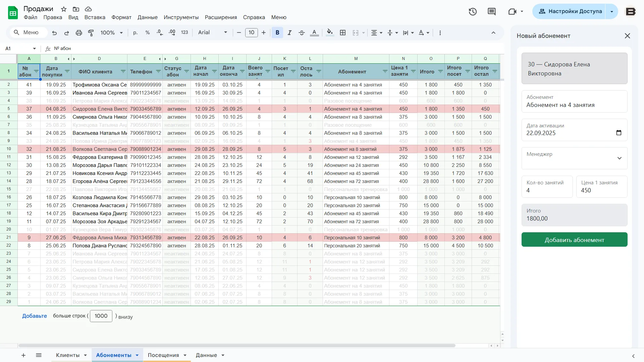Add a new sheet with plus icon
Viewport: 644px width, 362px height.
[x=23, y=355]
